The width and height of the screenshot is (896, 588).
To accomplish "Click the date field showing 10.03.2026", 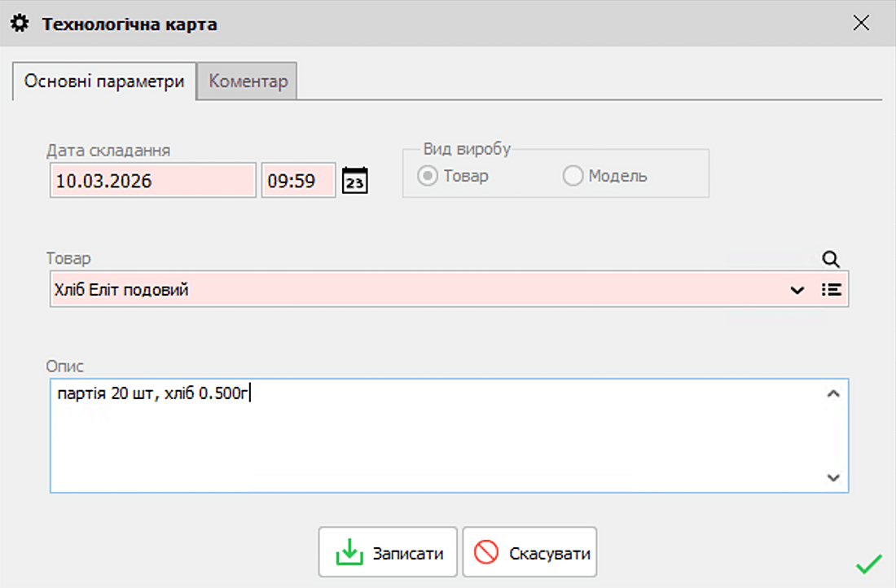I will tap(152, 181).
